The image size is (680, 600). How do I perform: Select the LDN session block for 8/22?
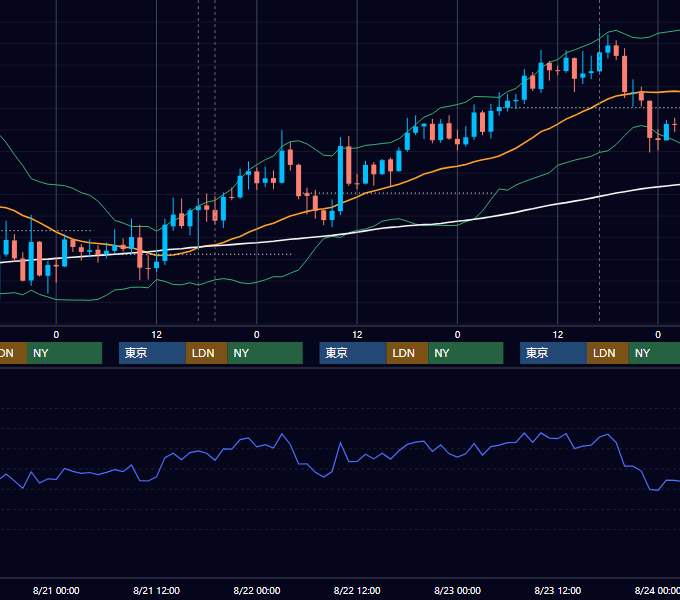(407, 353)
